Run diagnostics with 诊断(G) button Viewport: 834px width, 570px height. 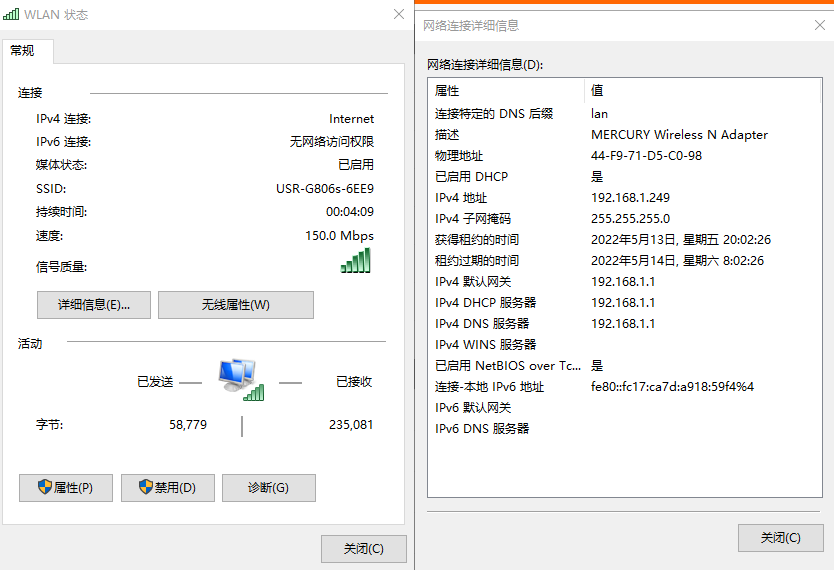tap(268, 488)
